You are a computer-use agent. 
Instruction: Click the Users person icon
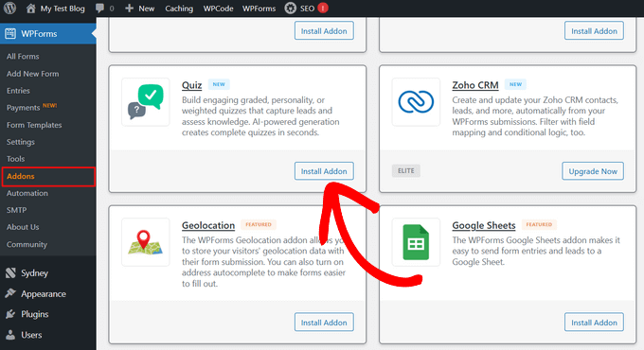[10, 335]
